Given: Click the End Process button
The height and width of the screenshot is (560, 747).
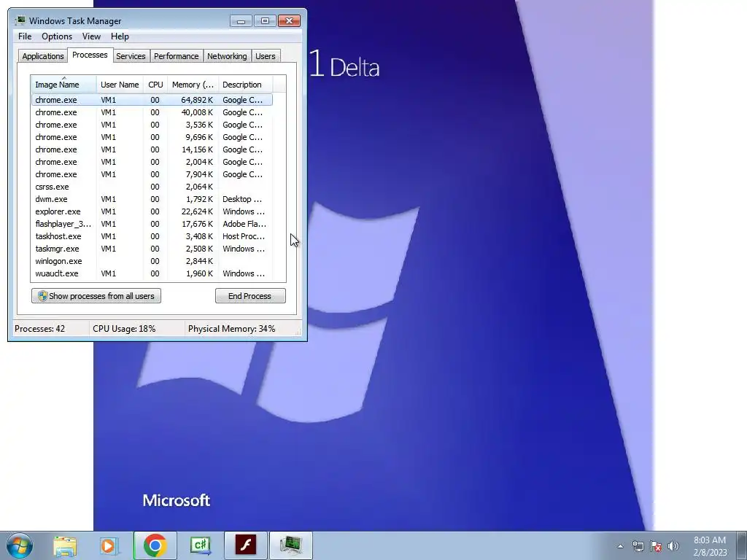Looking at the screenshot, I should 250,296.
